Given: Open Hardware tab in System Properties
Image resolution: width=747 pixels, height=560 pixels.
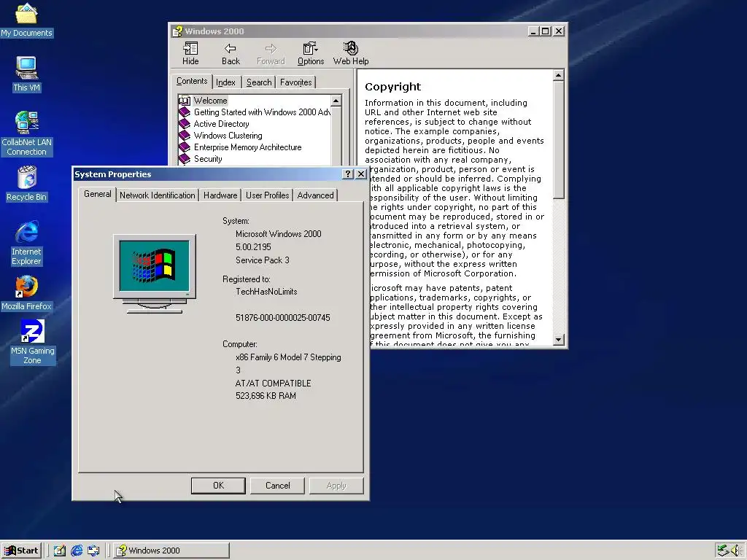Looking at the screenshot, I should click(x=220, y=195).
